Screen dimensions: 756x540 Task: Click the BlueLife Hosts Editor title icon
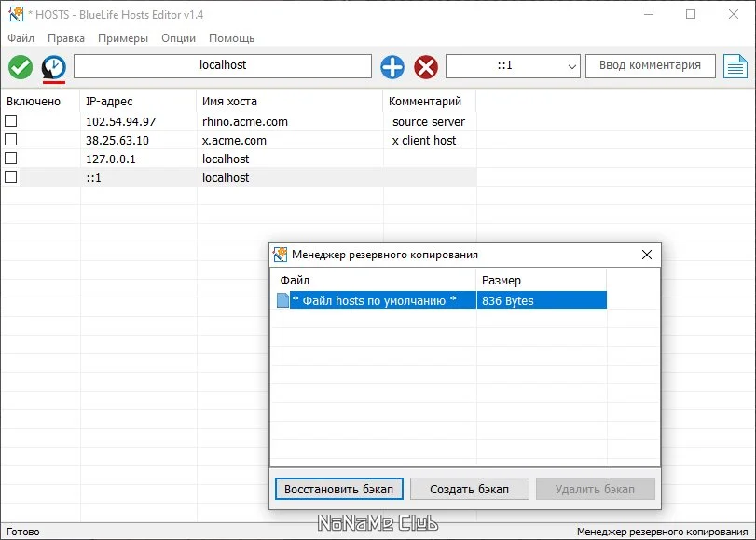click(16, 15)
